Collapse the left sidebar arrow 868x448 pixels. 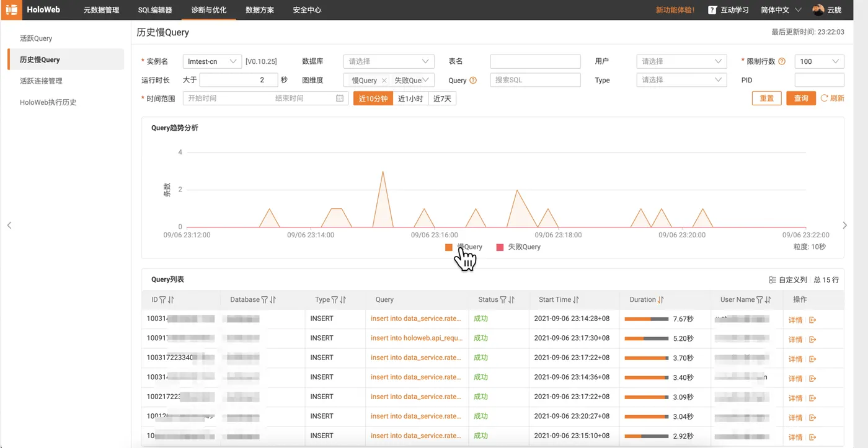(9, 225)
